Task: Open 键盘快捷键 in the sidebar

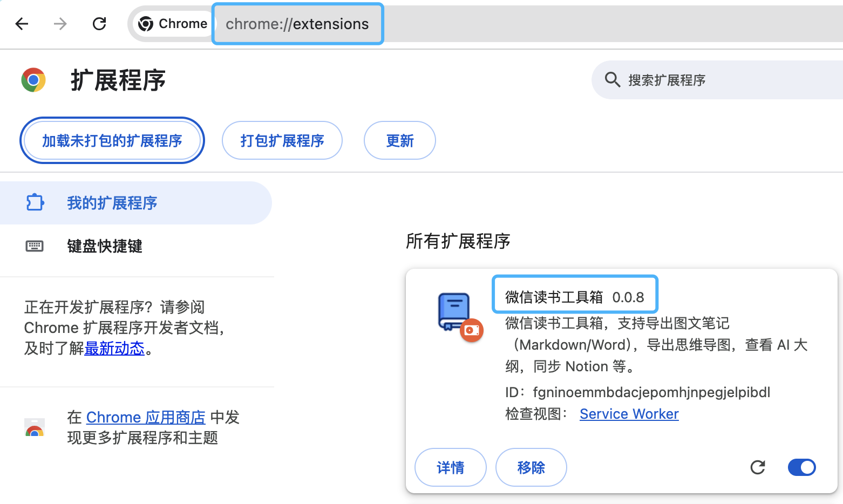Action: [105, 246]
